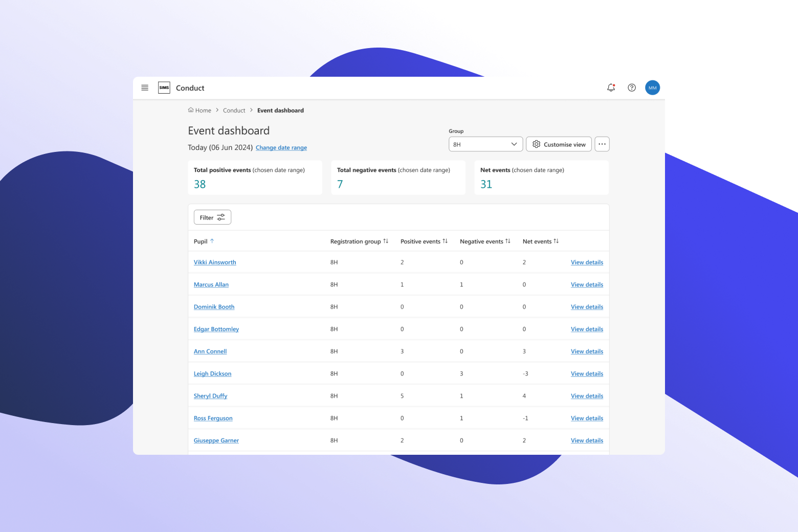This screenshot has height=532, width=798.
Task: Go to Home breadcrumb
Action: tap(200, 110)
